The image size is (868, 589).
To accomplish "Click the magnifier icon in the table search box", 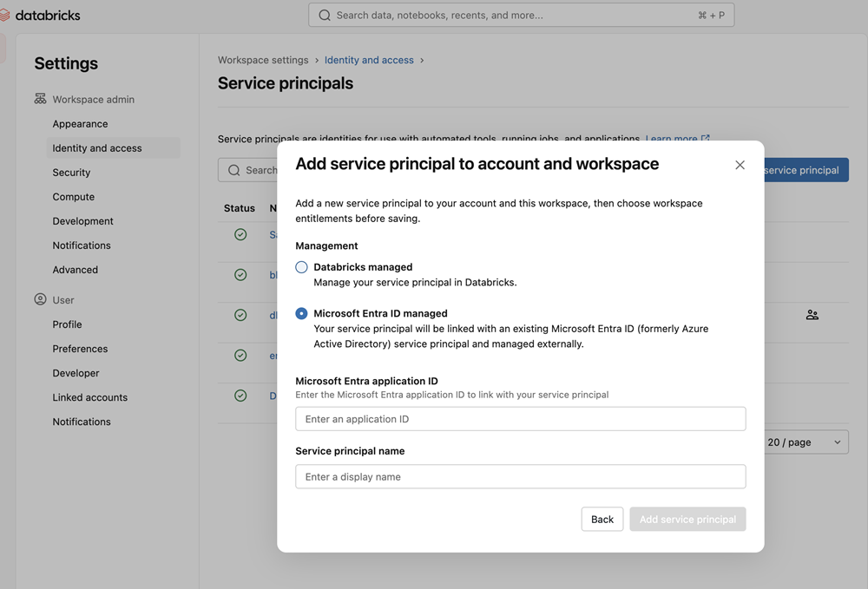I will pos(234,170).
